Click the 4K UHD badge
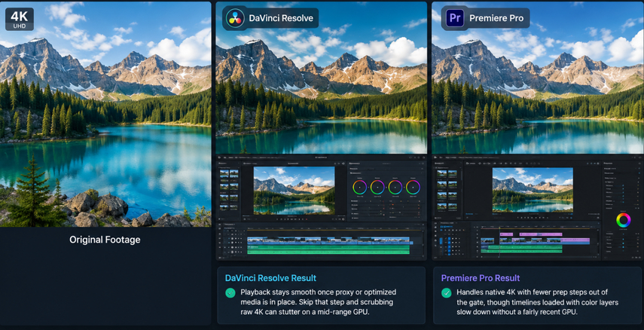Viewport: 644px width, 330px height. point(20,19)
